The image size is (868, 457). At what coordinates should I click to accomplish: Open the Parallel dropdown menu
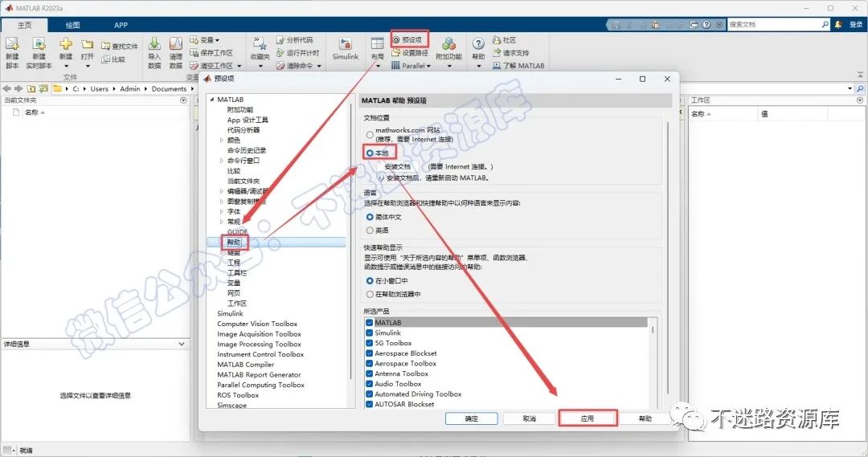click(x=429, y=66)
